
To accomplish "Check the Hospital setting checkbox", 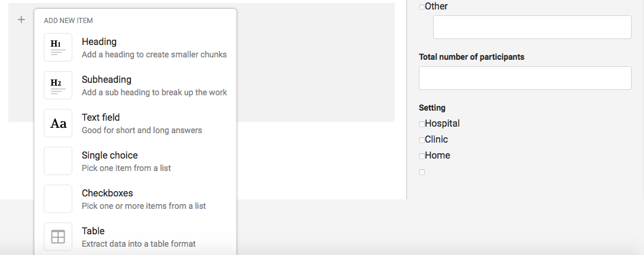I will tap(422, 124).
